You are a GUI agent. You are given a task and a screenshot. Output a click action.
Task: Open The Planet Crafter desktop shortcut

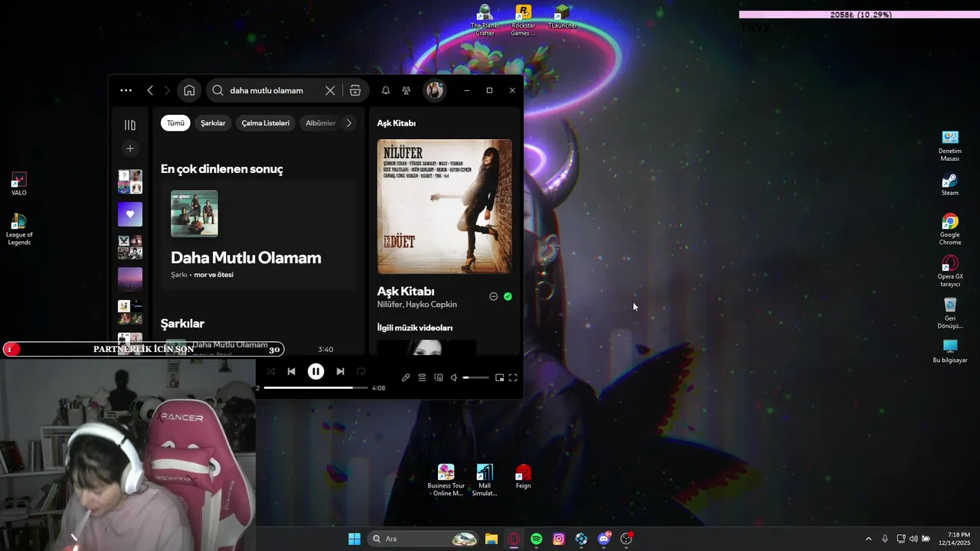click(485, 21)
